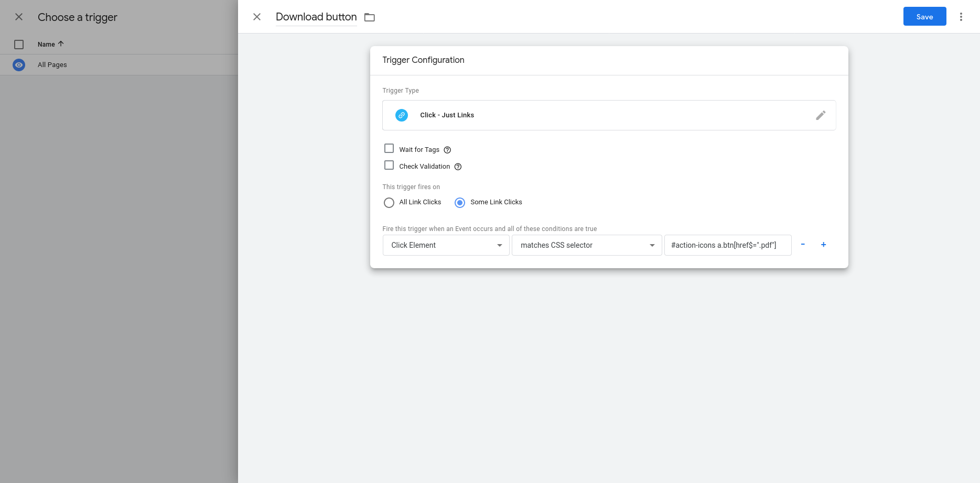
Task: Open the Check Validation help icon
Action: 458,167
